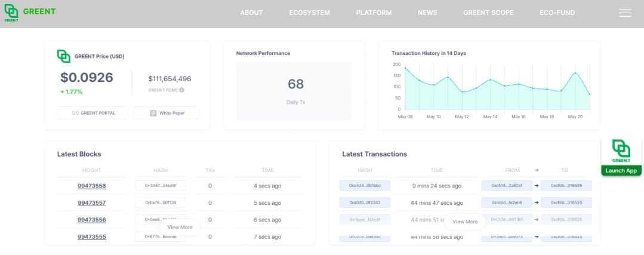Open the PLATFORM menu item
The height and width of the screenshot is (255, 644).
coord(374,13)
